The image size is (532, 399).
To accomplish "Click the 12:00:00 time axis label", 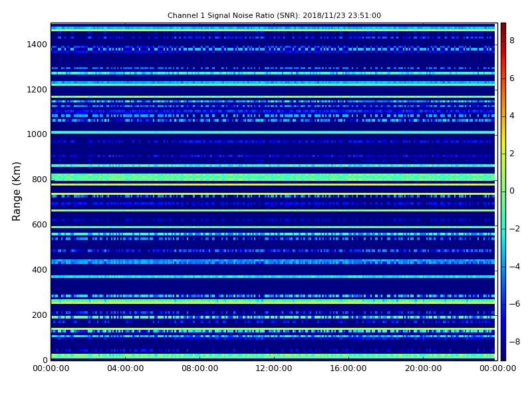I will [274, 368].
